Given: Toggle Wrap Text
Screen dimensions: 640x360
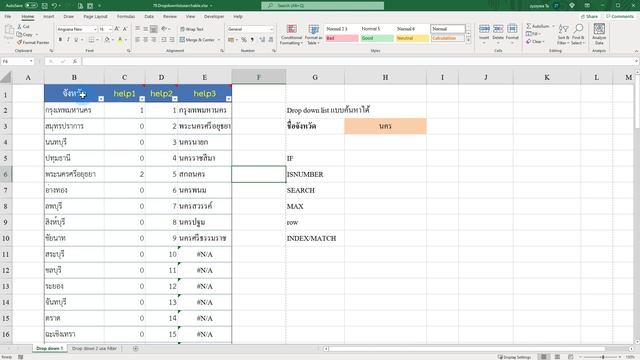Looking at the screenshot, I should tap(192, 29).
